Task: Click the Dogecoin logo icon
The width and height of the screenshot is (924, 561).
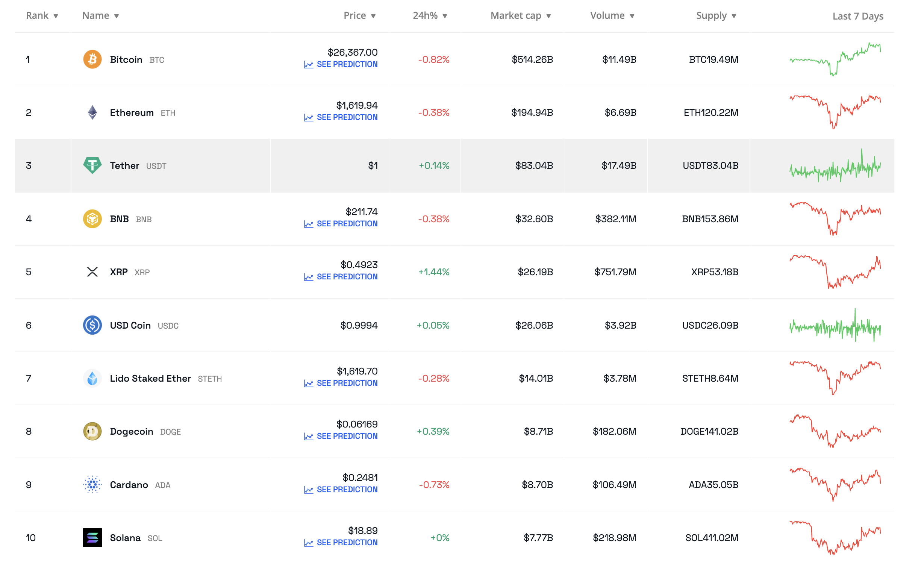Action: pyautogui.click(x=92, y=431)
